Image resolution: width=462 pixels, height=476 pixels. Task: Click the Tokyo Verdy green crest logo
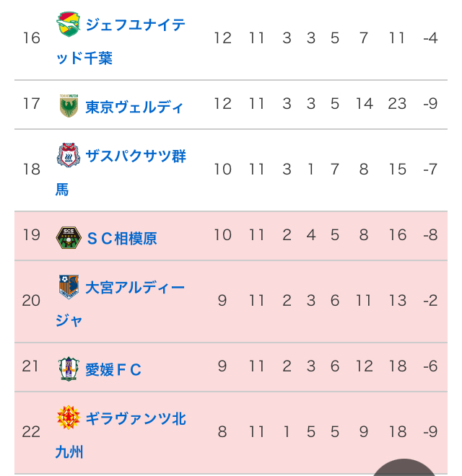tap(69, 105)
